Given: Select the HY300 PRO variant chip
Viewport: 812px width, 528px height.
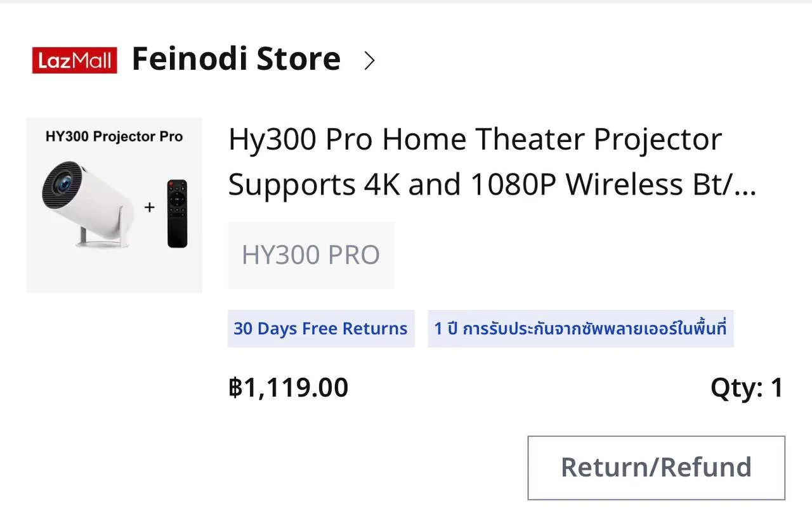Looking at the screenshot, I should coord(311,255).
